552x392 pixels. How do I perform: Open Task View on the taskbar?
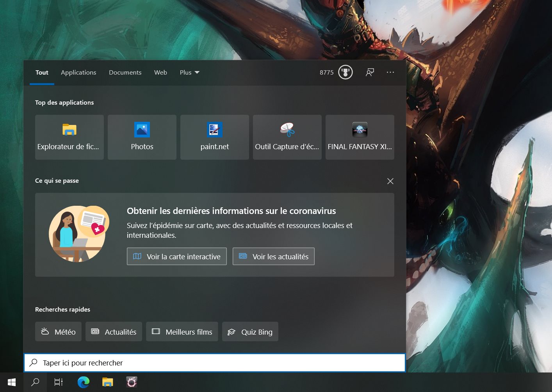59,382
